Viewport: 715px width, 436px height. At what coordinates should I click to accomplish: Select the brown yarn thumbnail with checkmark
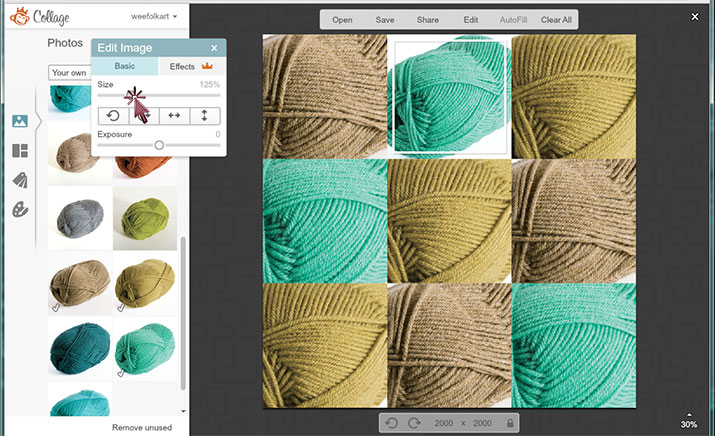(80, 283)
